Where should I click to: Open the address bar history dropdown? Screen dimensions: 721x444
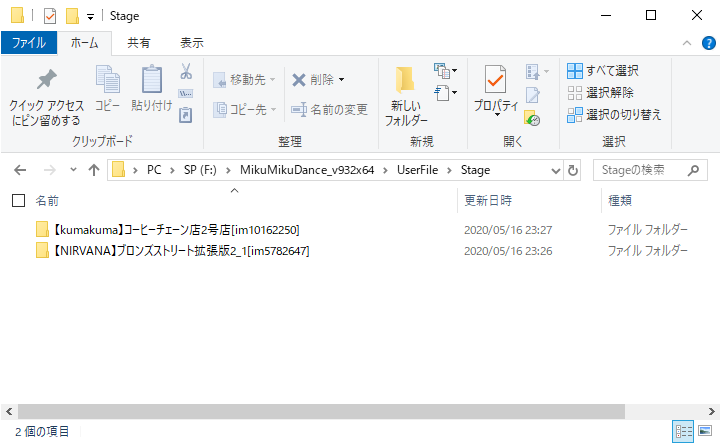click(x=555, y=171)
